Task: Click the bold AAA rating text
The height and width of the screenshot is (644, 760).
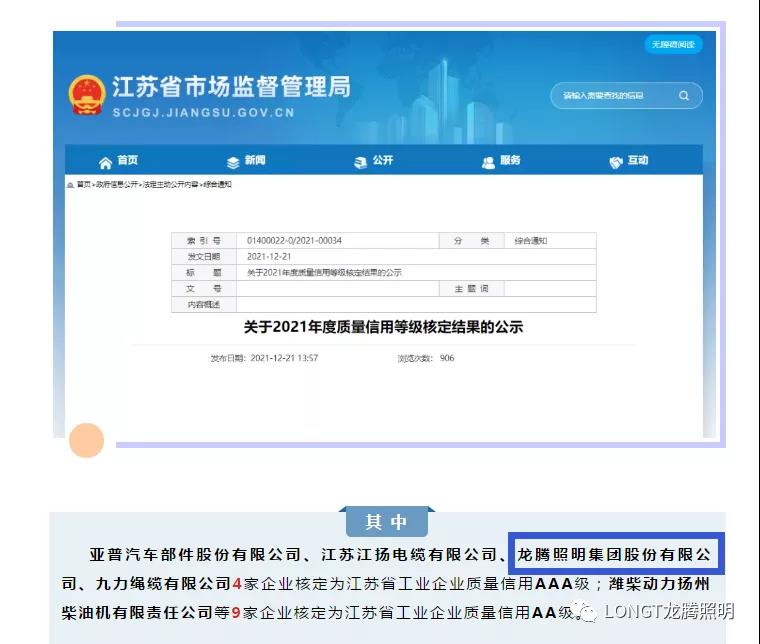Action: [554, 583]
